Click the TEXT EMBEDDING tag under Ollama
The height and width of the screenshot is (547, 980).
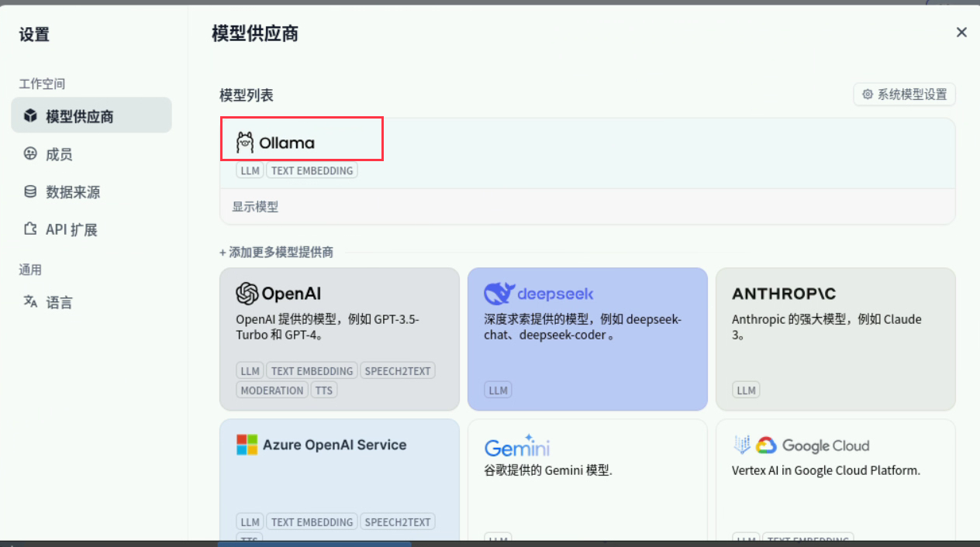click(312, 170)
